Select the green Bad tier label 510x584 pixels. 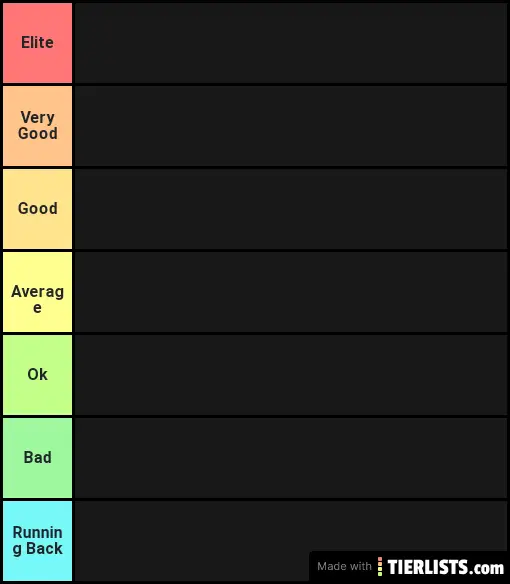(38, 458)
